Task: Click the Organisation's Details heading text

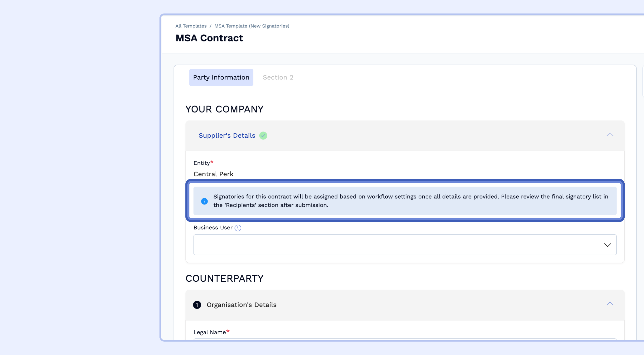Action: pyautogui.click(x=242, y=305)
